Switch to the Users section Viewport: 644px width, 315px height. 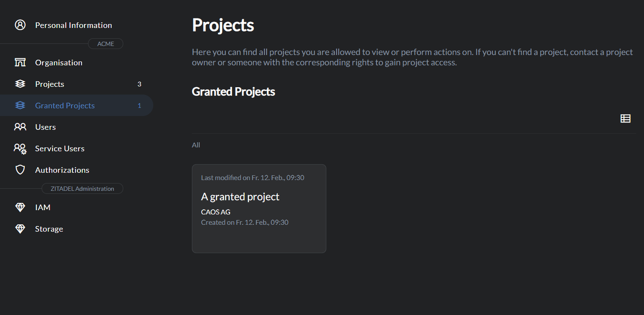pos(45,127)
